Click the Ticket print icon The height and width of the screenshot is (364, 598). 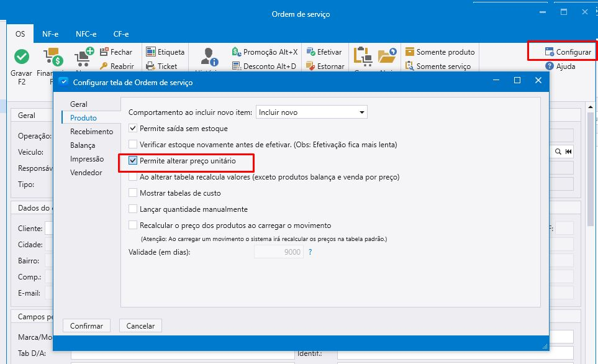151,66
